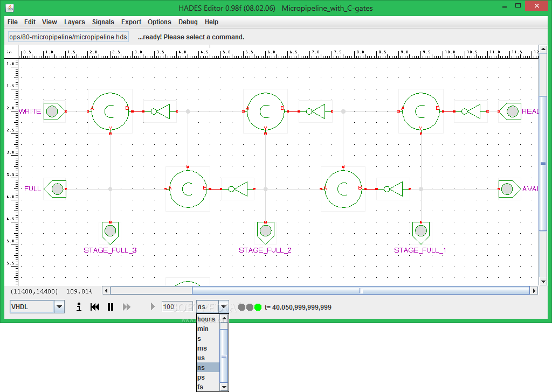
Task: Click the run-for-interval play arrow
Action: click(x=153, y=306)
